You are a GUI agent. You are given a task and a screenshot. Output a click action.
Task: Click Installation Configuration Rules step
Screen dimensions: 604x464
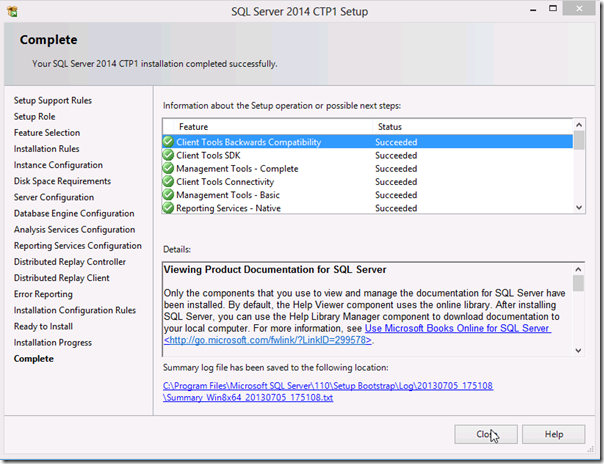point(75,310)
